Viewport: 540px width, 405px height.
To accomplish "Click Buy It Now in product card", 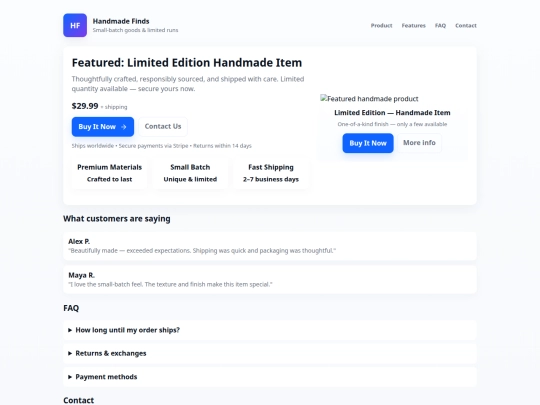I will 368,143.
